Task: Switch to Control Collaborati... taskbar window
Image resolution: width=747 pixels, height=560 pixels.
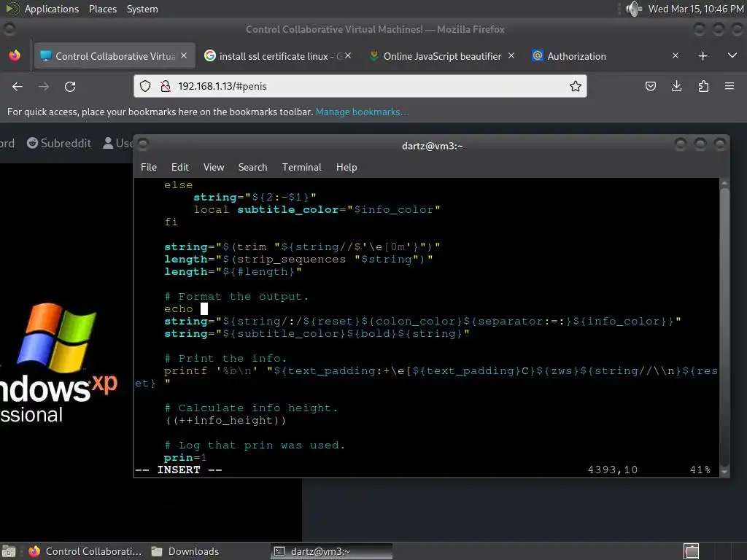Action: click(x=85, y=551)
